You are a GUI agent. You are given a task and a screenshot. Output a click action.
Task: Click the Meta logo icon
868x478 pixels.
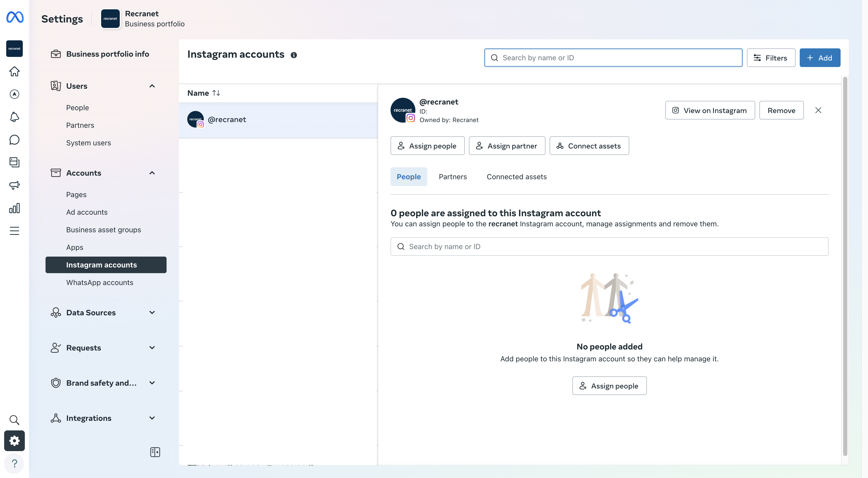pyautogui.click(x=15, y=17)
